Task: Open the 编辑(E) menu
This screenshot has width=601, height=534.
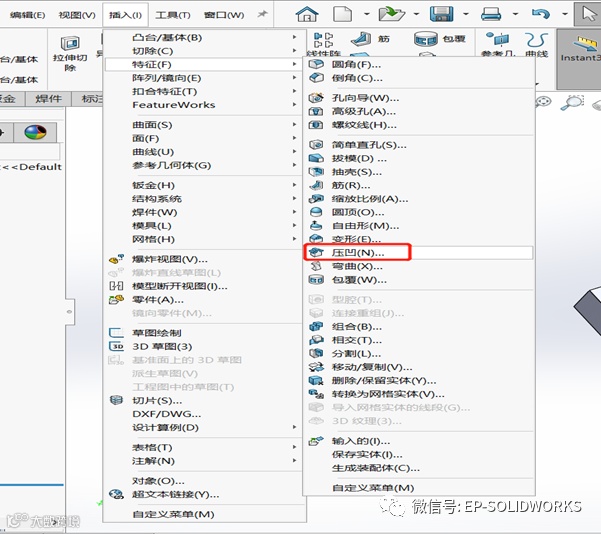Action: (x=27, y=15)
